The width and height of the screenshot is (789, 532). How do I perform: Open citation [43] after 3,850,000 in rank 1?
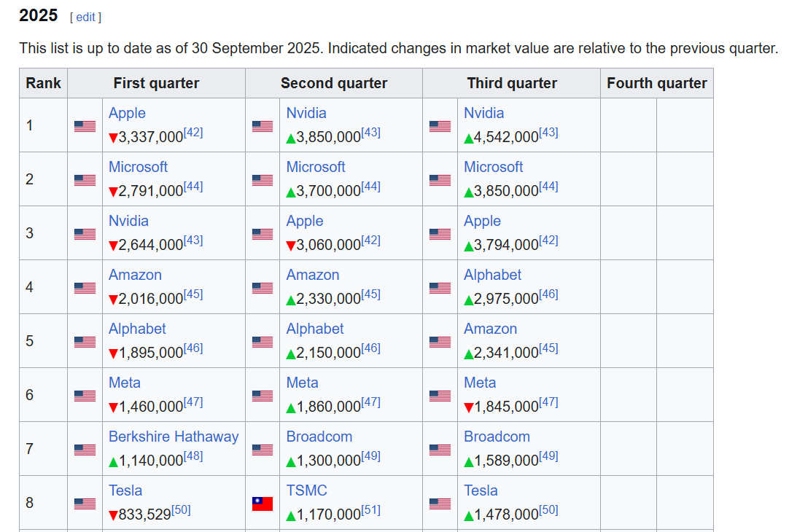pos(371,133)
